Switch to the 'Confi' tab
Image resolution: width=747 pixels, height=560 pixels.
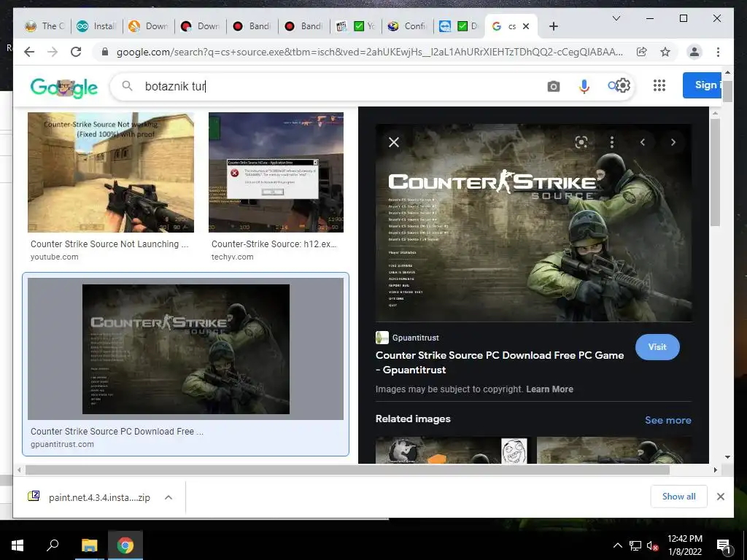pyautogui.click(x=407, y=26)
